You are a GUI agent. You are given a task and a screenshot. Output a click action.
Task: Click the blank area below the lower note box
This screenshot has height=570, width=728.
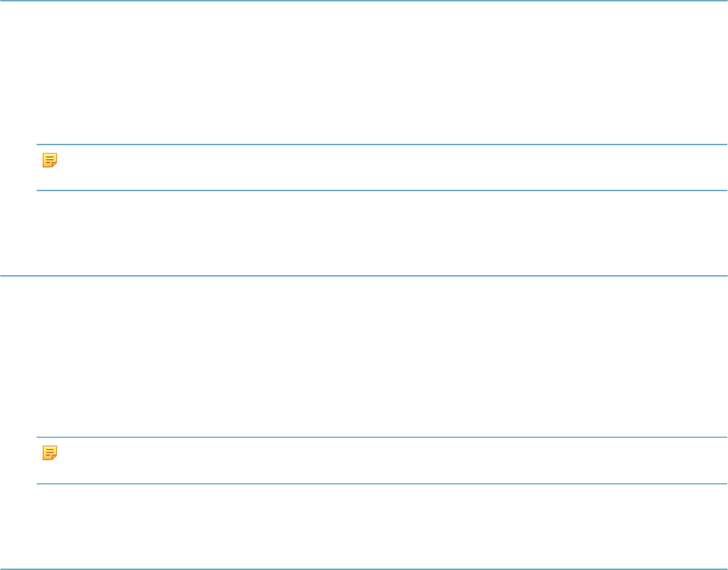(x=364, y=526)
